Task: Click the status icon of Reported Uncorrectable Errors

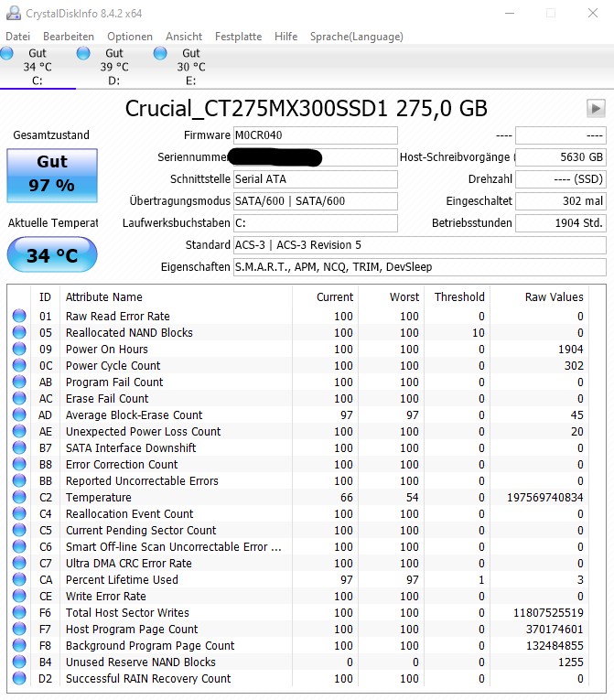Action: [x=19, y=480]
